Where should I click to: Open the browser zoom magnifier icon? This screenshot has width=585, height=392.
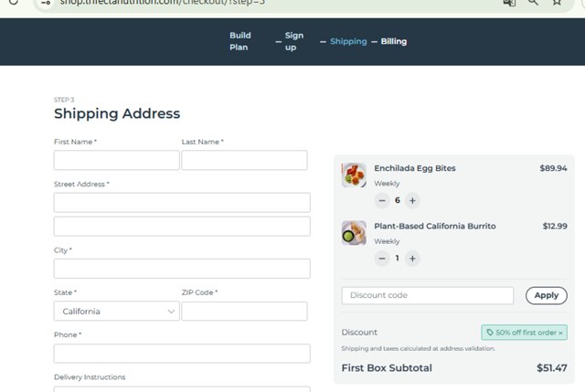(x=533, y=2)
